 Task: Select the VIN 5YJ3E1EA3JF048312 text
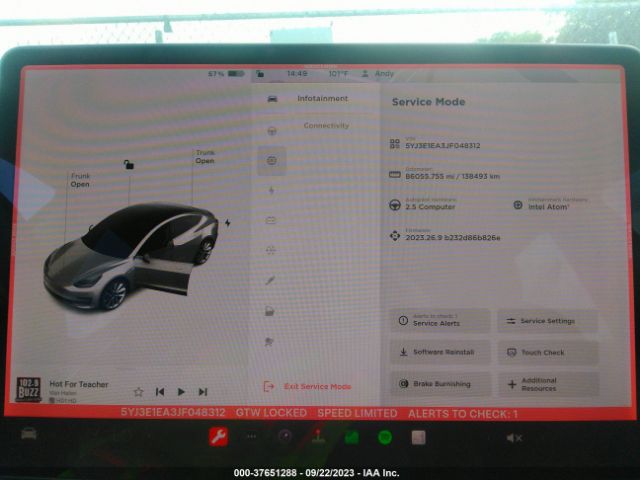[x=442, y=146]
